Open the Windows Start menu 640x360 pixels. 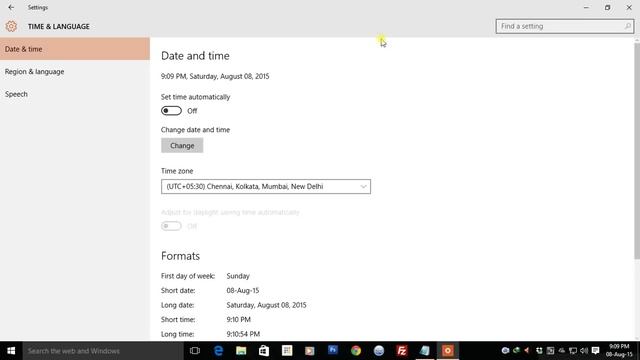coord(11,351)
